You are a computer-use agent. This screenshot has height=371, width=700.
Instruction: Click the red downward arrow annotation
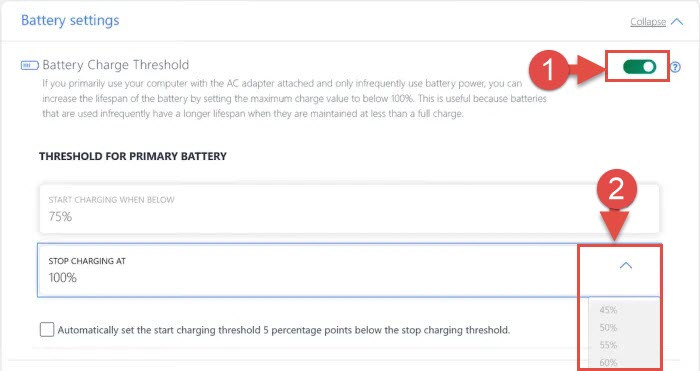(615, 225)
